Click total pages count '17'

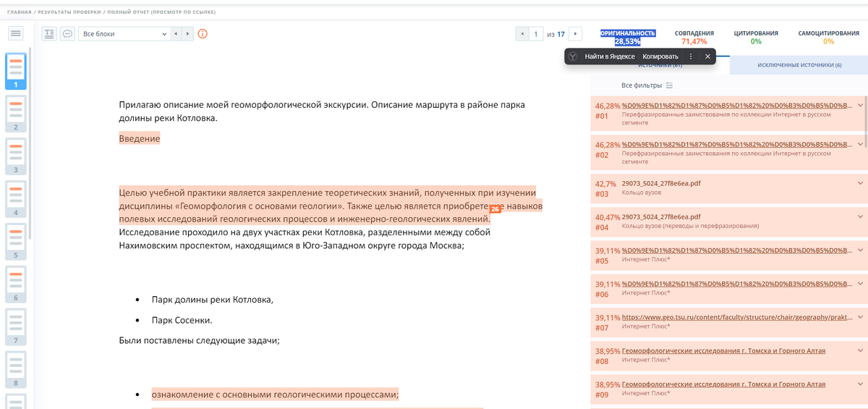tap(561, 34)
